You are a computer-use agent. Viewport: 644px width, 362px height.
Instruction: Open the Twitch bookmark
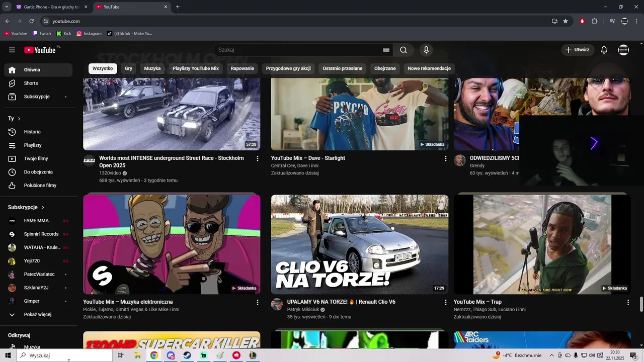(42, 34)
